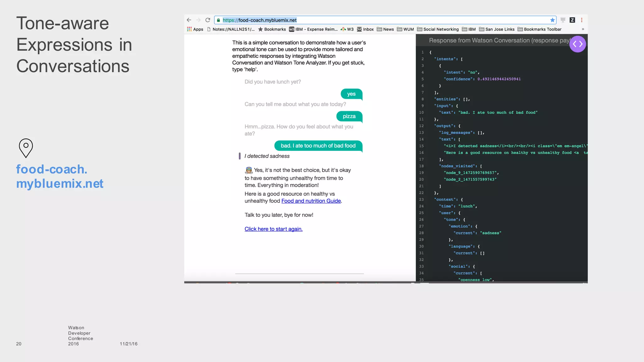This screenshot has height=362, width=644.
Task: Open the Bookmarks Toolbar folder
Action: 540,29
